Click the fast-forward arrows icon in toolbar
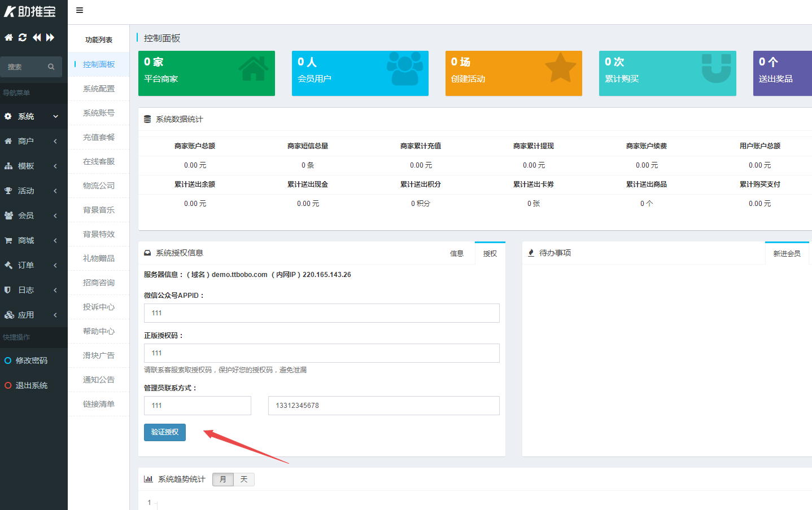 coord(50,37)
